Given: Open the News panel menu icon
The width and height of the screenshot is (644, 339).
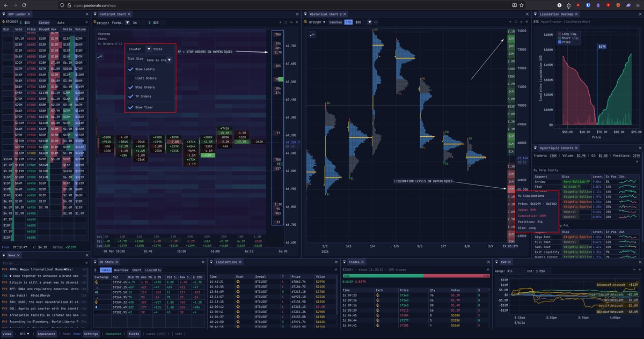Looking at the screenshot, I should pyautogui.click(x=4, y=255).
